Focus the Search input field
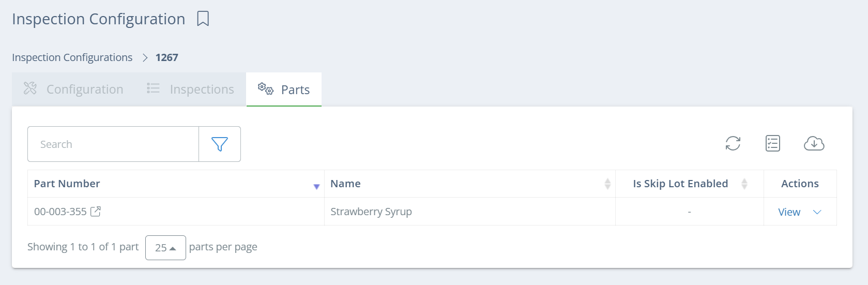 113,144
